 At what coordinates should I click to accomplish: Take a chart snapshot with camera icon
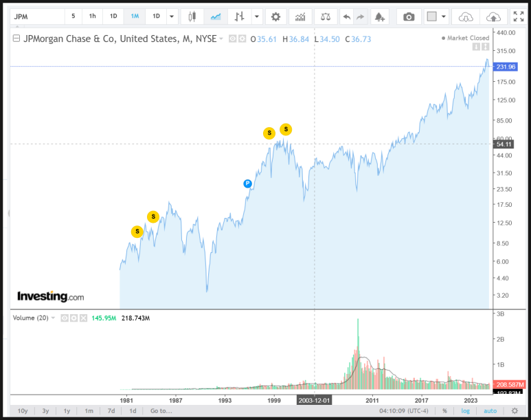(x=409, y=16)
